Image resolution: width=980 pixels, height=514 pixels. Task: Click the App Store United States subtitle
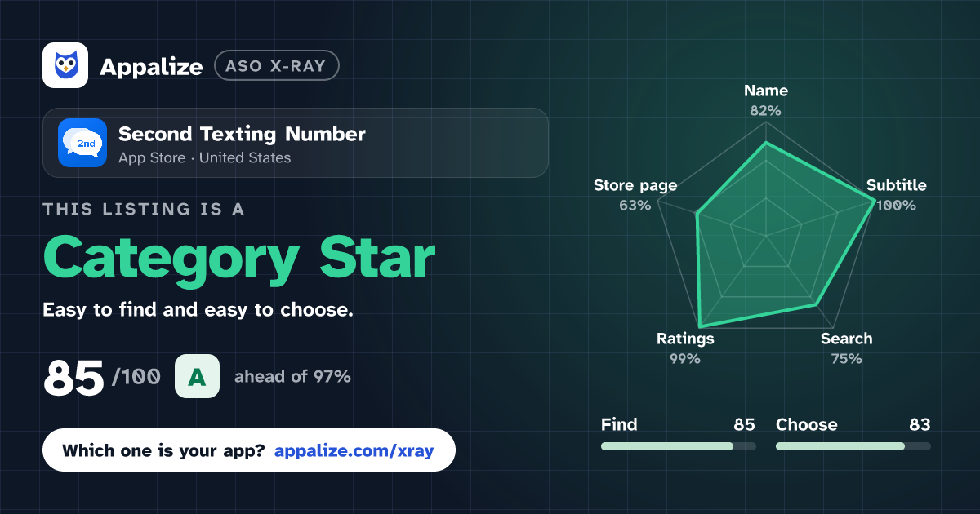(x=204, y=158)
